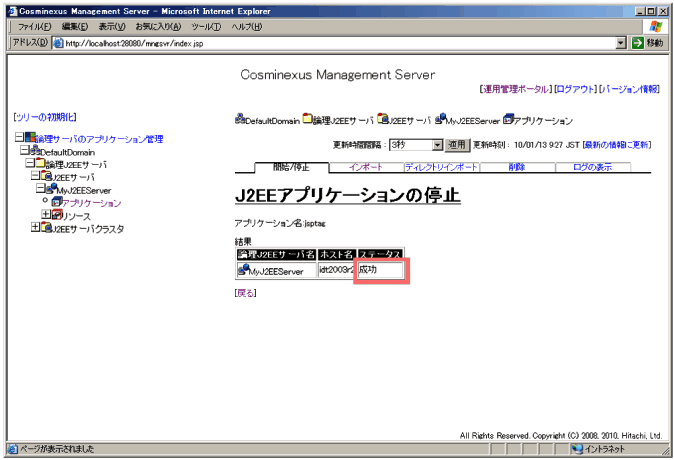Open the ツール(T) menu
The width and height of the screenshot is (674, 460).
tap(206, 27)
